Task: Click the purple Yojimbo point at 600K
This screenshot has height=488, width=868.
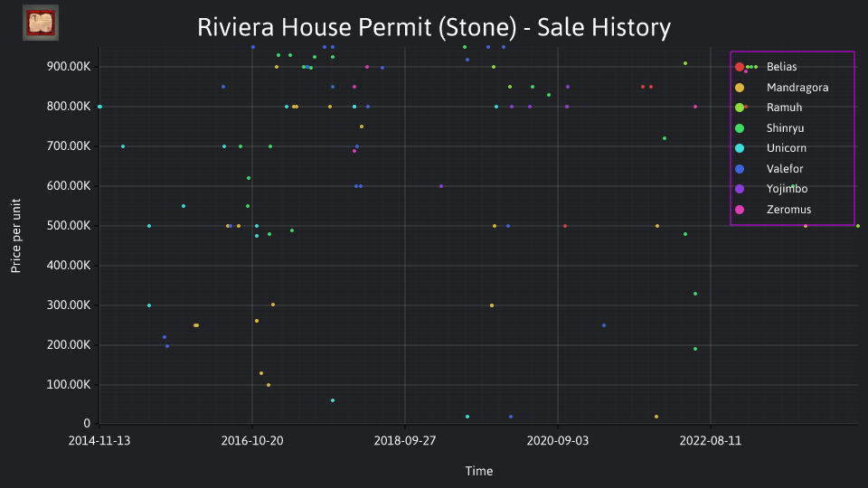Action: (441, 186)
